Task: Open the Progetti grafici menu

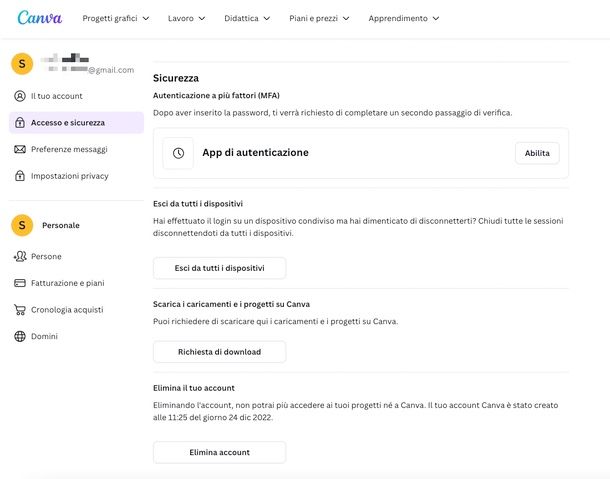Action: tap(116, 18)
